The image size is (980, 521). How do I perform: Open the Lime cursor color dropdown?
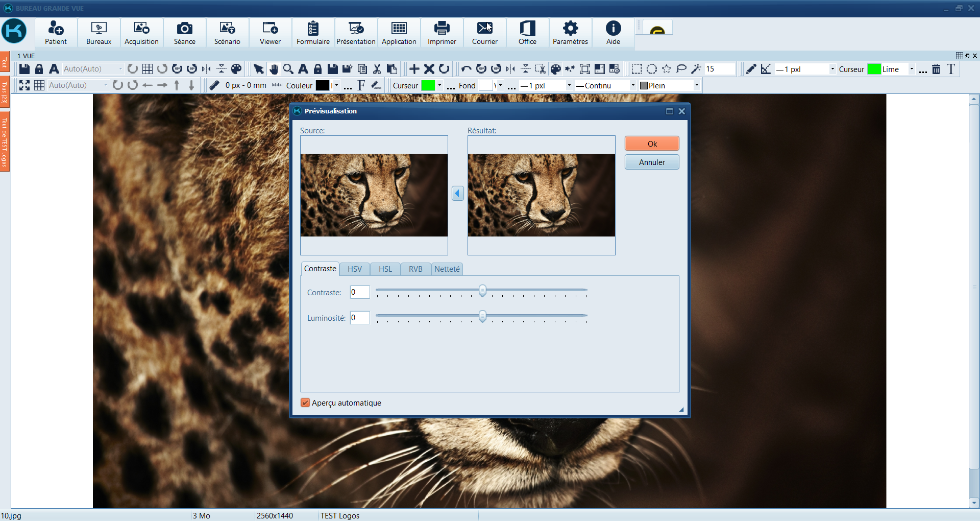(912, 69)
